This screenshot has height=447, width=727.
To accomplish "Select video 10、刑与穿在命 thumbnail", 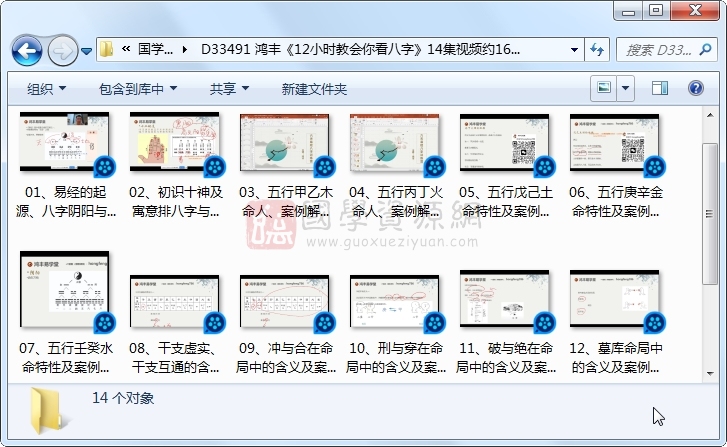I will coord(394,302).
